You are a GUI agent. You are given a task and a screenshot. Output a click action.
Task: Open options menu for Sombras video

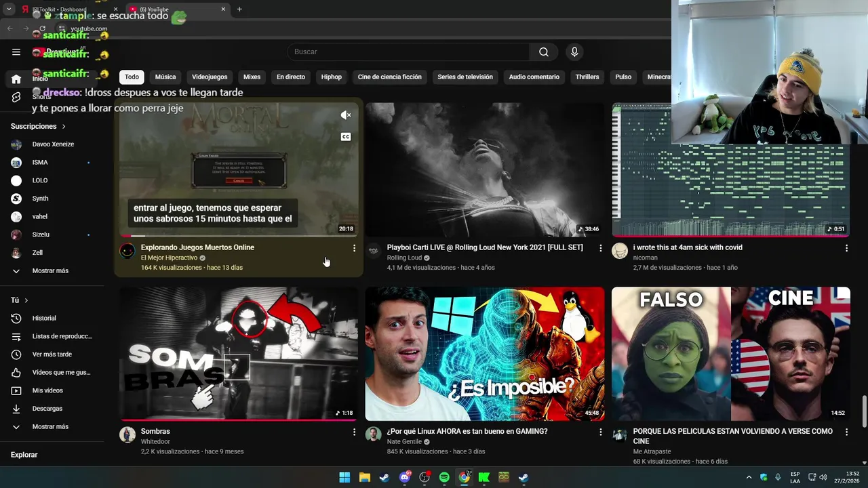pos(354,432)
